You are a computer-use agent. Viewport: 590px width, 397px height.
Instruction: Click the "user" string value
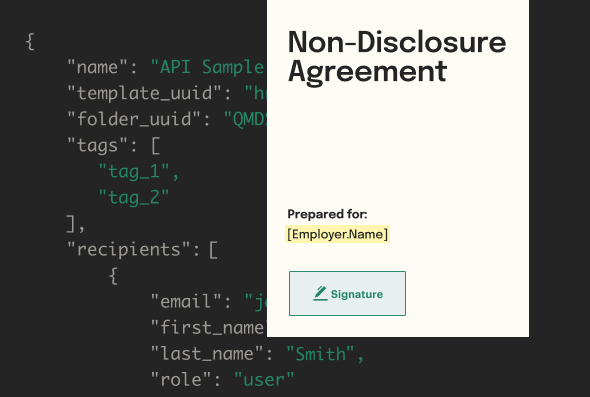click(x=264, y=380)
